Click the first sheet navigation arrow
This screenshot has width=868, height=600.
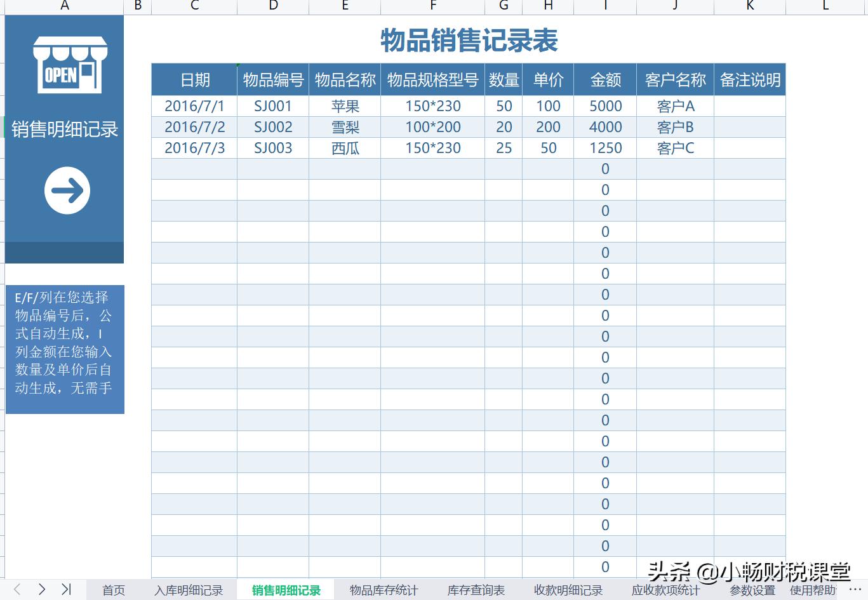click(x=16, y=590)
